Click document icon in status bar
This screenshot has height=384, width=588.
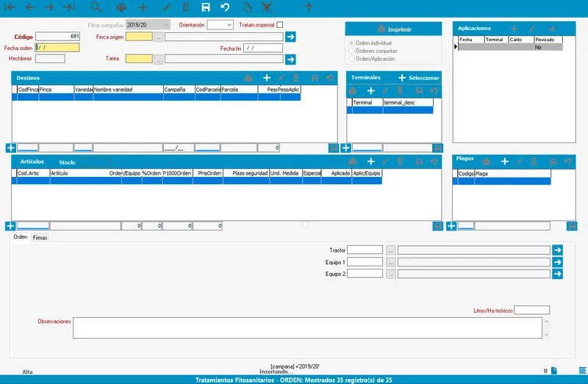tap(554, 371)
